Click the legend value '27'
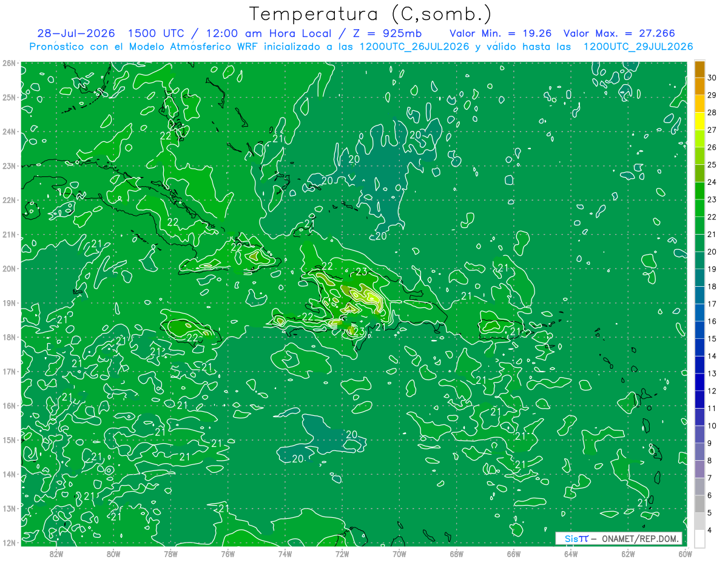This screenshot has width=728, height=562. pyautogui.click(x=712, y=130)
